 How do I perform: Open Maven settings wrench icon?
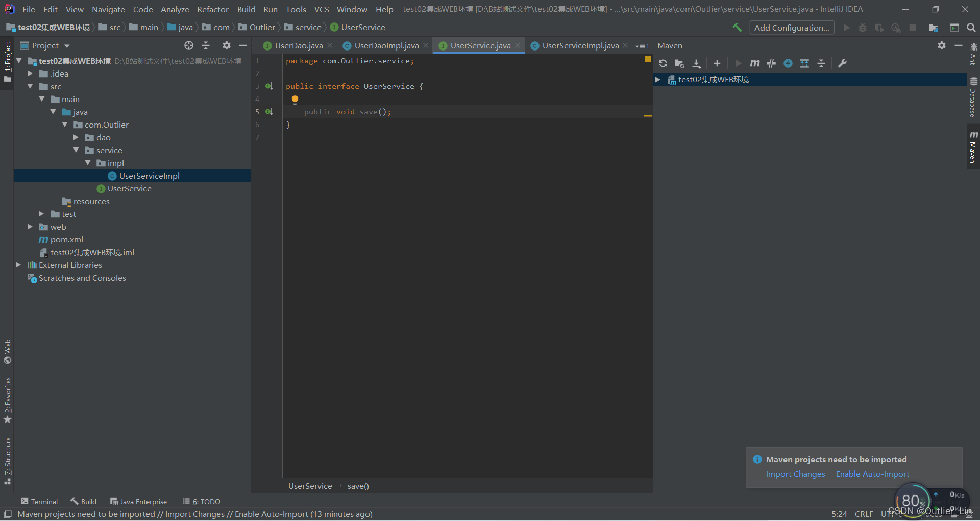(842, 63)
